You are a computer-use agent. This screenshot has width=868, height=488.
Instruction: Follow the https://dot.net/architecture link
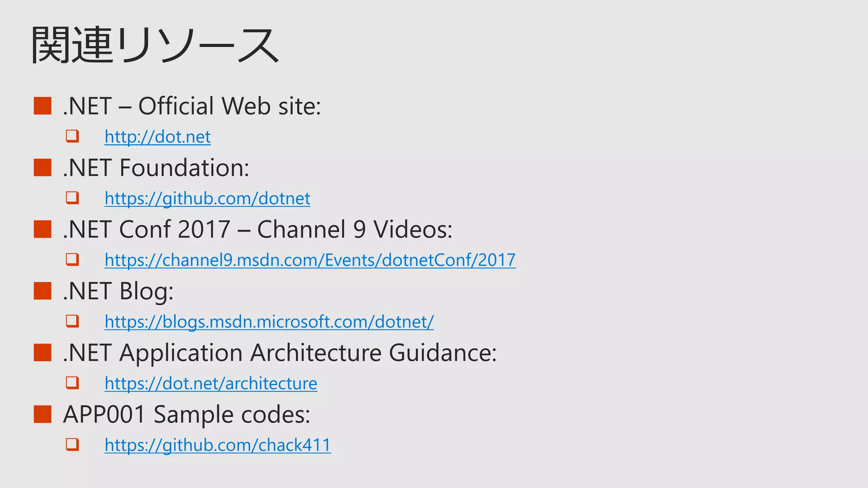pyautogui.click(x=211, y=383)
